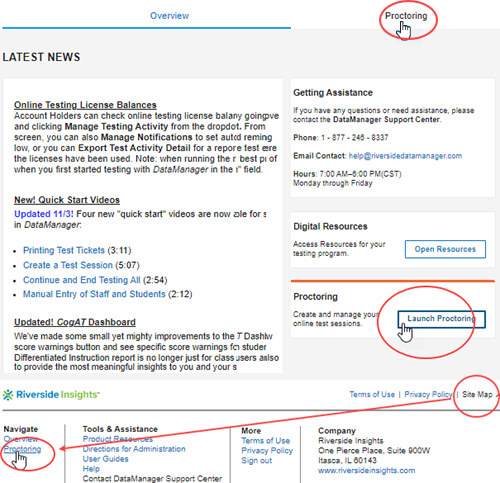Viewport: 500px width, 483px height.
Task: Click the support phone number 1-877-246-8337
Action: click(355, 137)
